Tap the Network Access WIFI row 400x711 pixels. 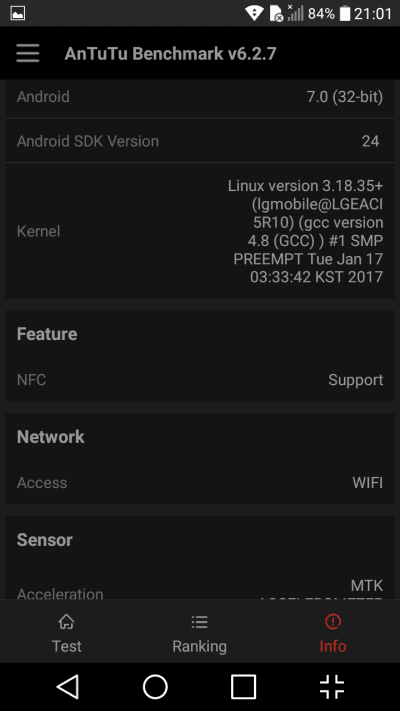(200, 482)
